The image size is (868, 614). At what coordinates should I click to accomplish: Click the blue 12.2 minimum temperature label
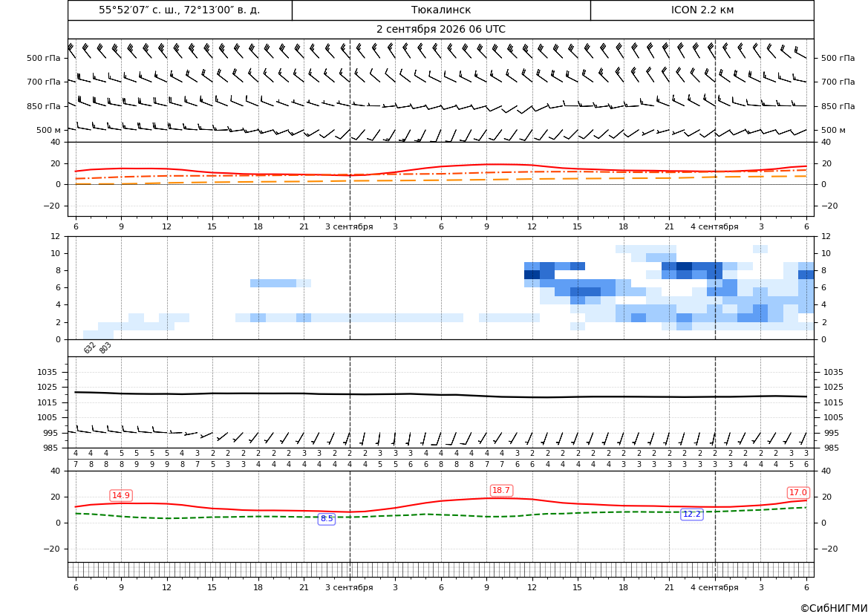point(691,515)
